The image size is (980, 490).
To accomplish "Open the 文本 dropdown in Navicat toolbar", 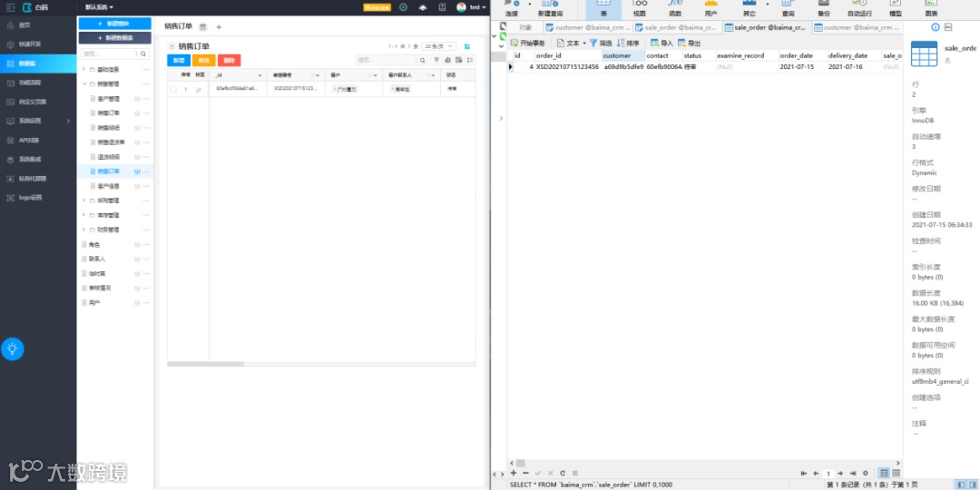I will click(x=572, y=44).
